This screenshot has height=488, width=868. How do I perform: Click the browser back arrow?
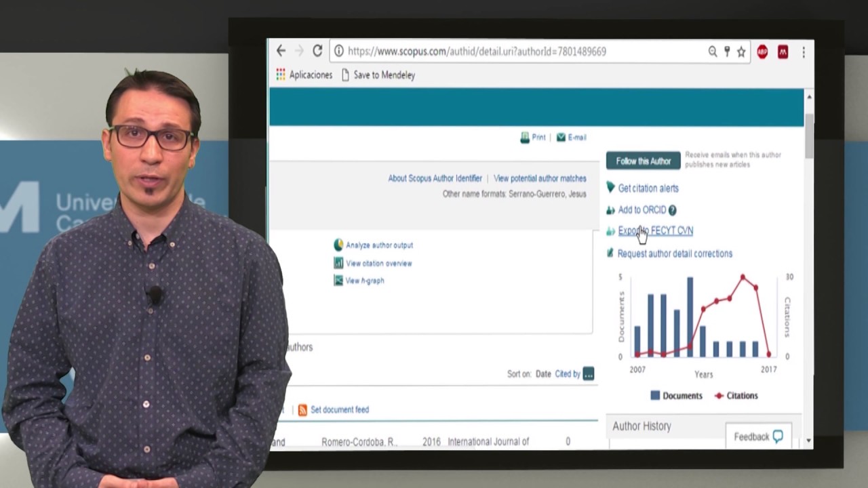[x=281, y=51]
